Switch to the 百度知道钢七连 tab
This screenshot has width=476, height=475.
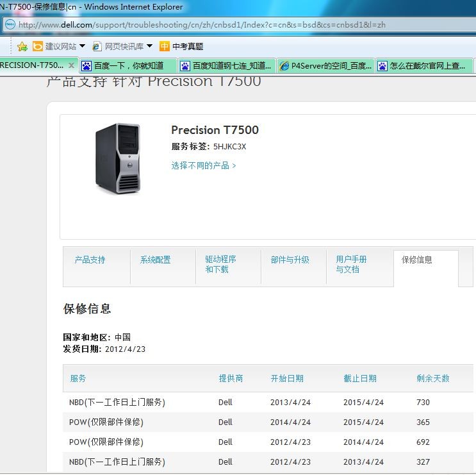227,65
